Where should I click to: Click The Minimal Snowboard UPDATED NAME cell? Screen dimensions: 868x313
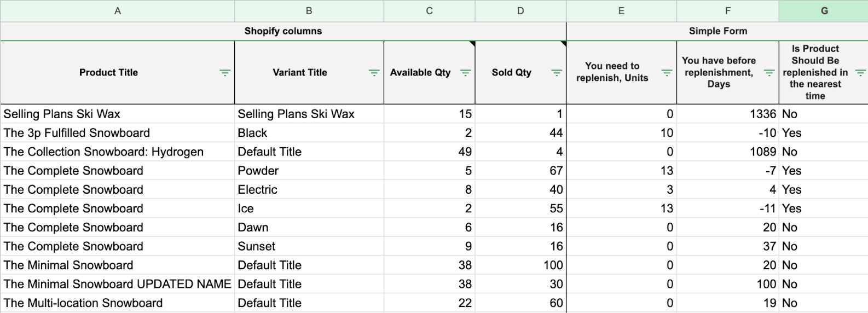[117, 284]
